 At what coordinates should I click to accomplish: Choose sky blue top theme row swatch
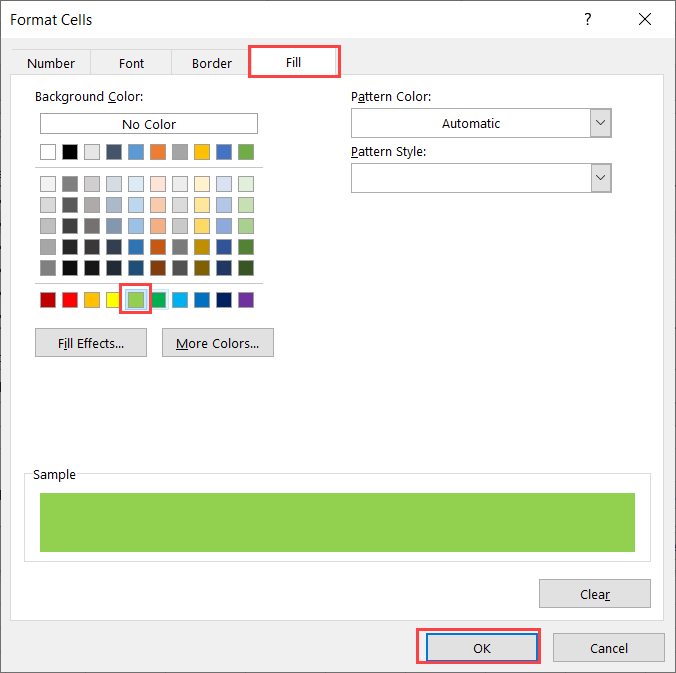coord(136,152)
